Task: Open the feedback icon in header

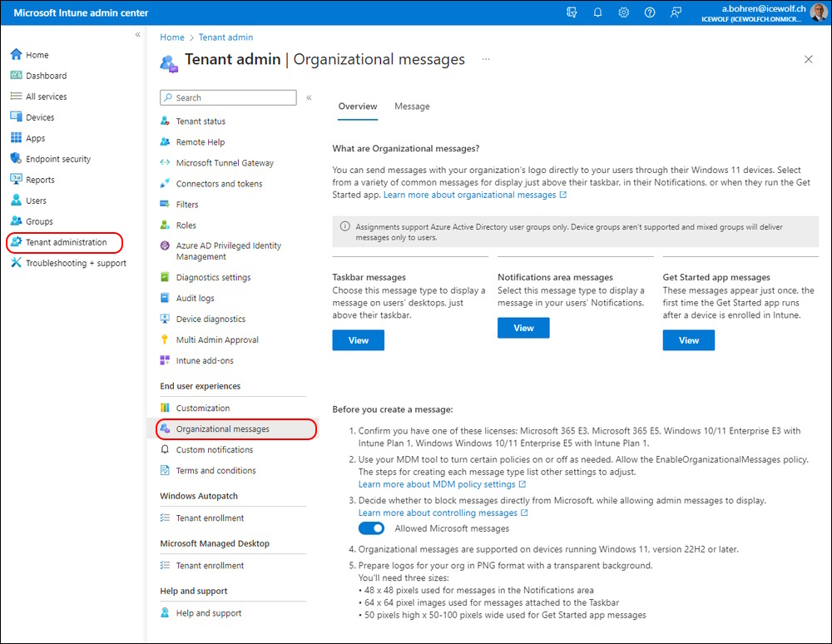Action: (x=676, y=12)
